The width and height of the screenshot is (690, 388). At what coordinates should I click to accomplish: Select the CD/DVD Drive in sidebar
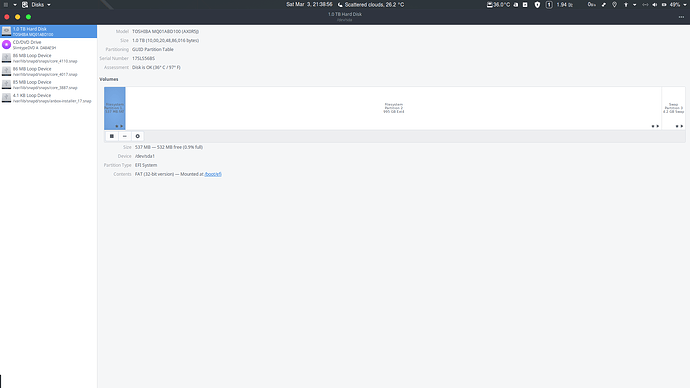(48, 44)
